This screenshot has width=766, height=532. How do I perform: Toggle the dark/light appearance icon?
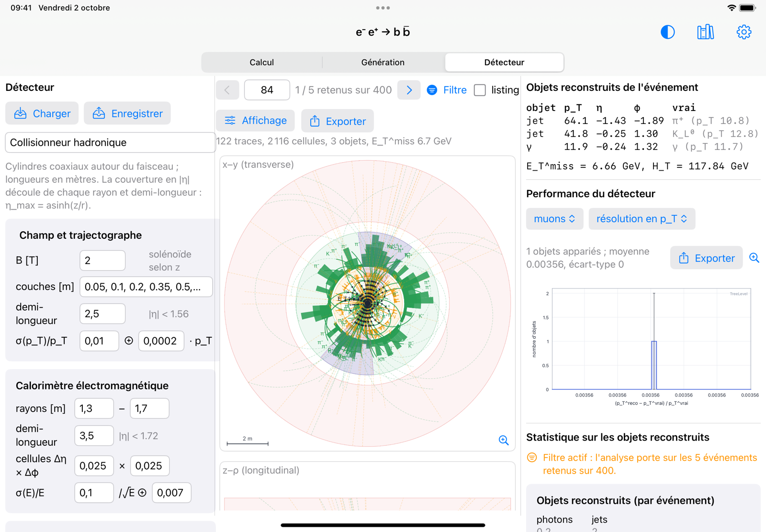(667, 32)
